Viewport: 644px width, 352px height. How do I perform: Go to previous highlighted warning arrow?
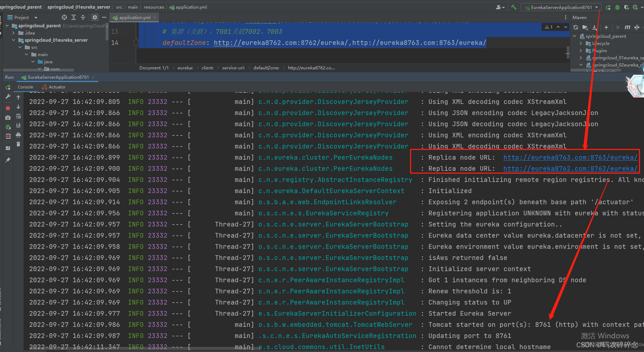tap(558, 27)
